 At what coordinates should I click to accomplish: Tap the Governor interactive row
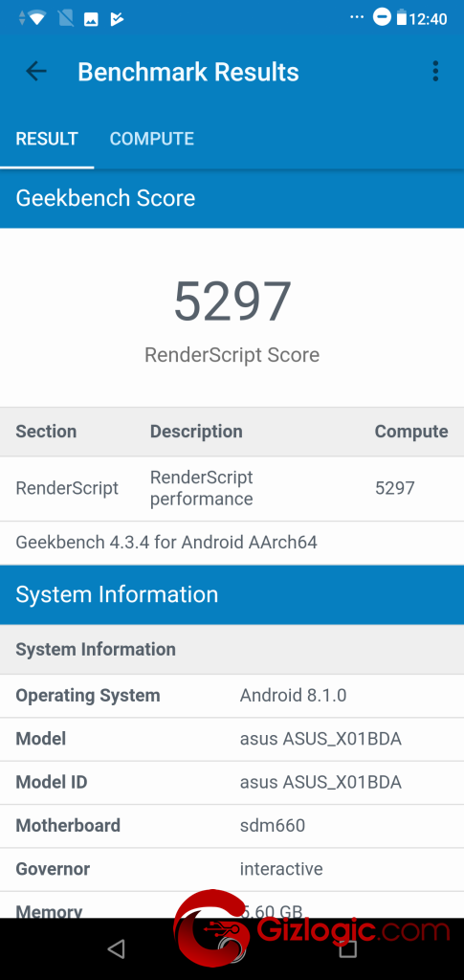coord(232,869)
